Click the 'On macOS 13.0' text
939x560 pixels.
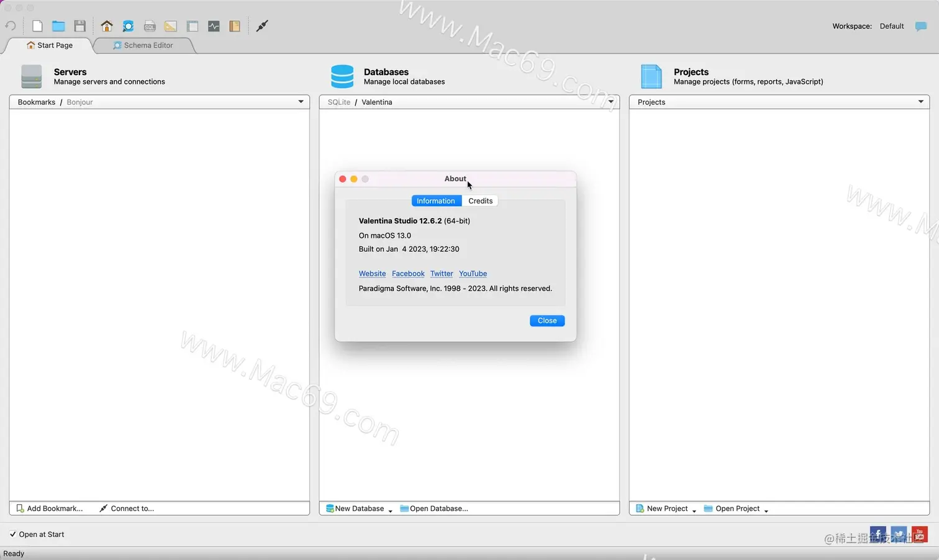click(x=385, y=236)
